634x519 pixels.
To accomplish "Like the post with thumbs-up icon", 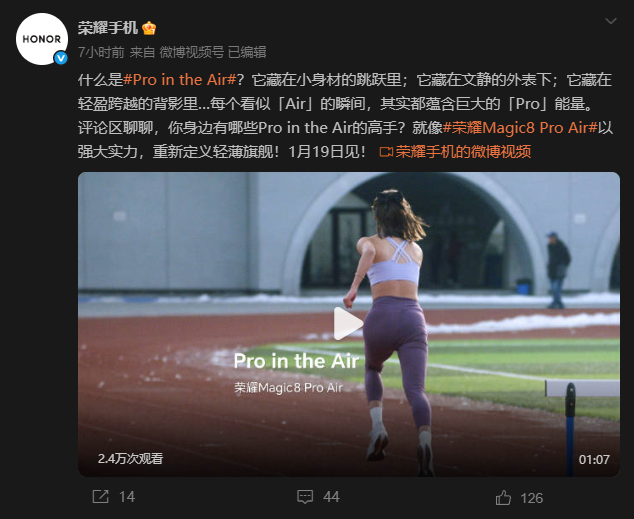I will click(x=503, y=498).
